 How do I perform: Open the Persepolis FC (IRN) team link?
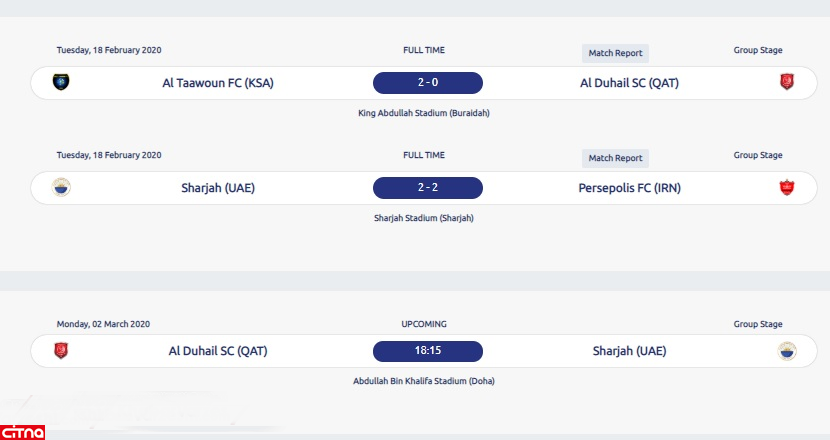[629, 188]
